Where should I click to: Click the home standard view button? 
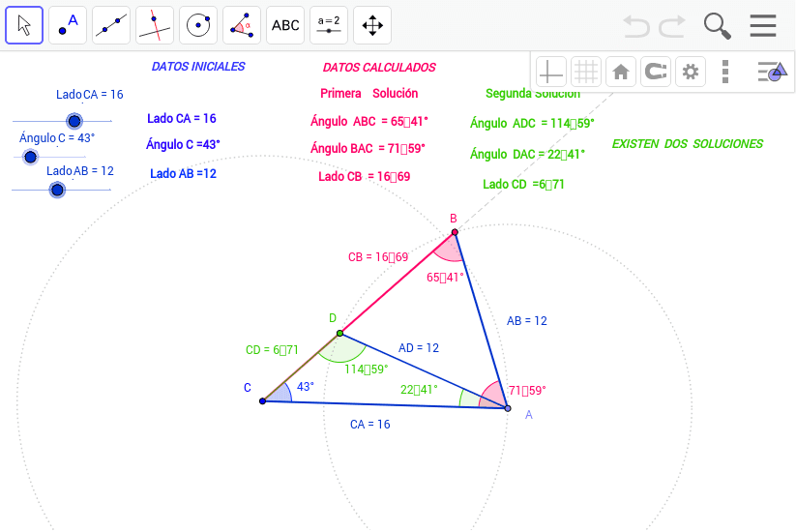click(621, 72)
